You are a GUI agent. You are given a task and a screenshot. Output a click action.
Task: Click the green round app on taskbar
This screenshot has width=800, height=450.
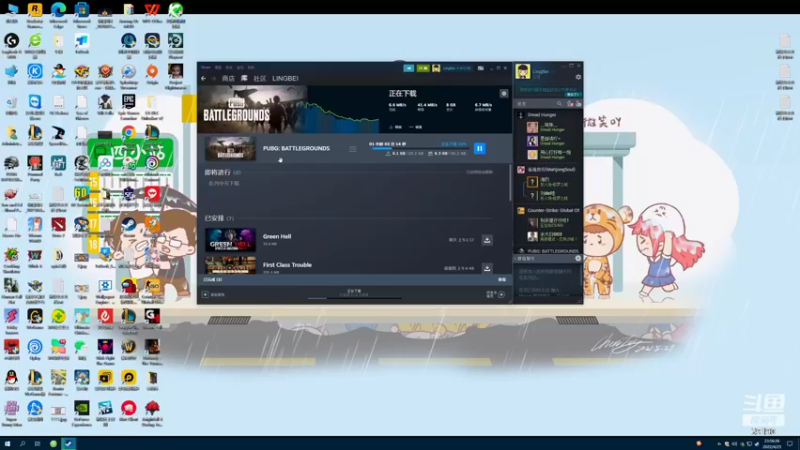53,444
